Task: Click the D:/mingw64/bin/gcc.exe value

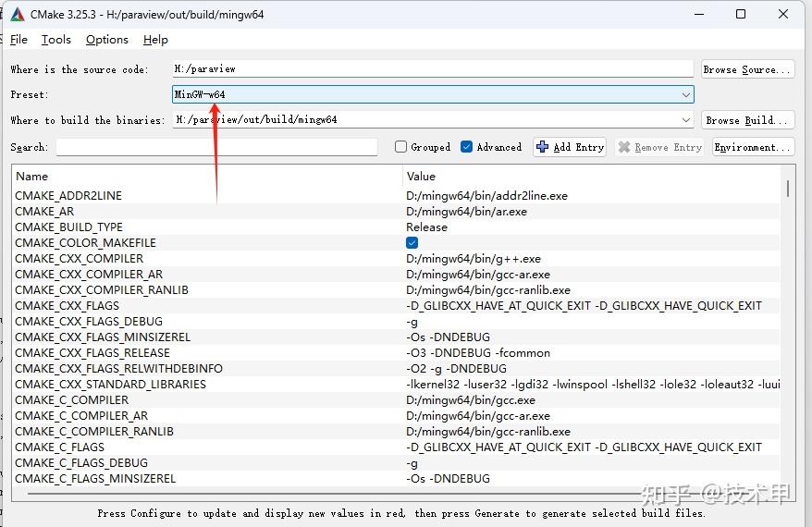Action: coord(471,400)
